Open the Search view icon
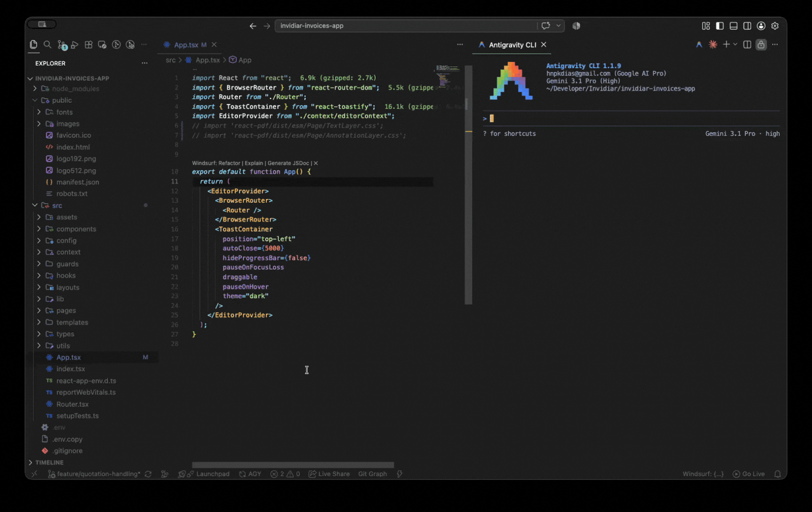Screen dimensions: 812x512 [x=48, y=45]
